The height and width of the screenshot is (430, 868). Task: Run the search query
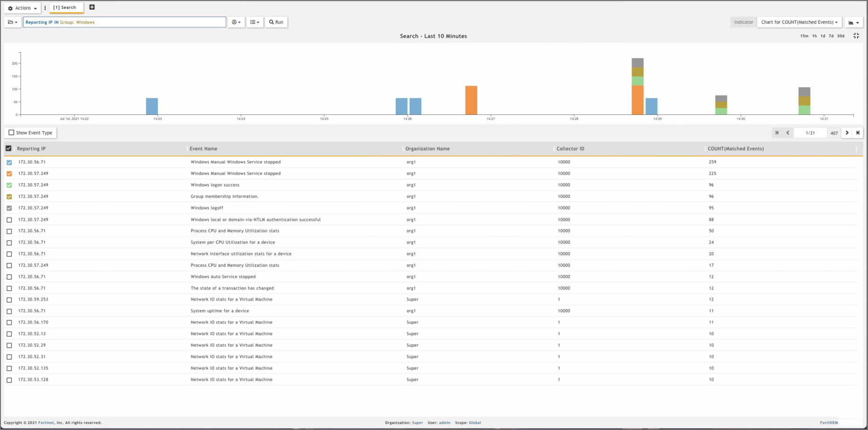(276, 22)
